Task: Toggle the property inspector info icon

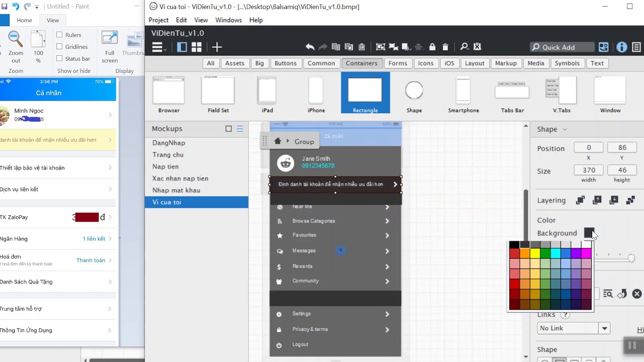Action: (x=622, y=47)
